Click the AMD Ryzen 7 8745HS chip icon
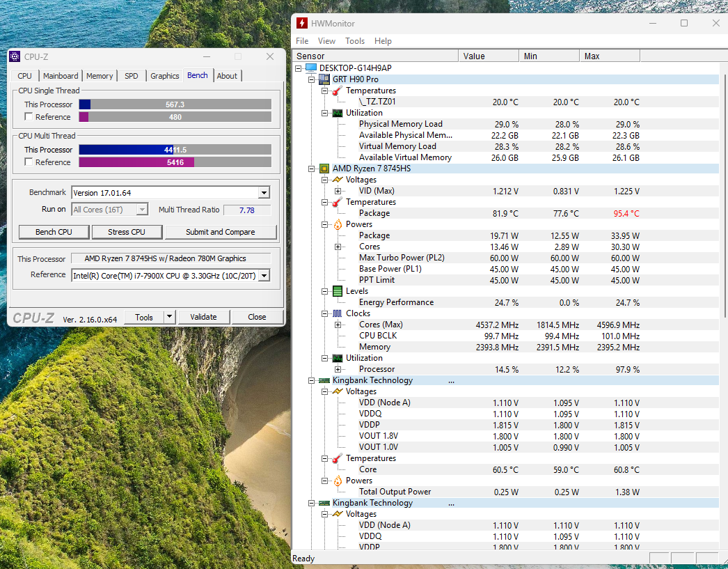This screenshot has height=569, width=728. [x=324, y=169]
